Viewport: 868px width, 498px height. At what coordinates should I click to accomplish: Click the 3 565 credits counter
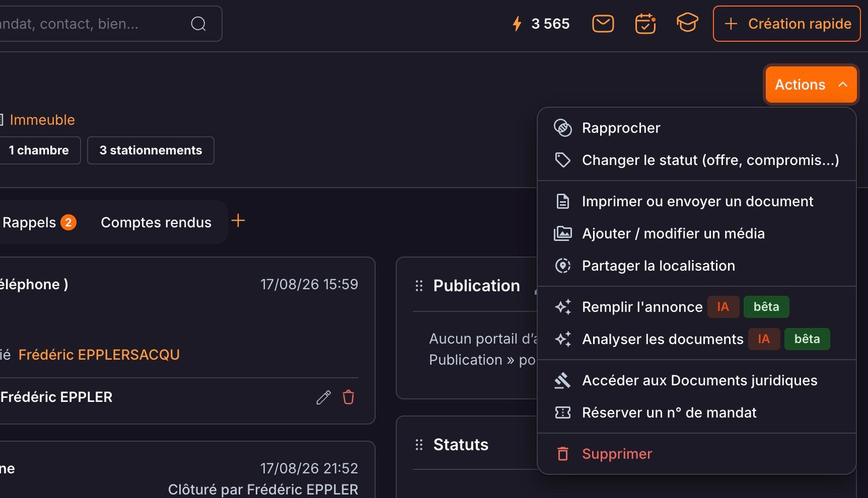click(x=550, y=24)
